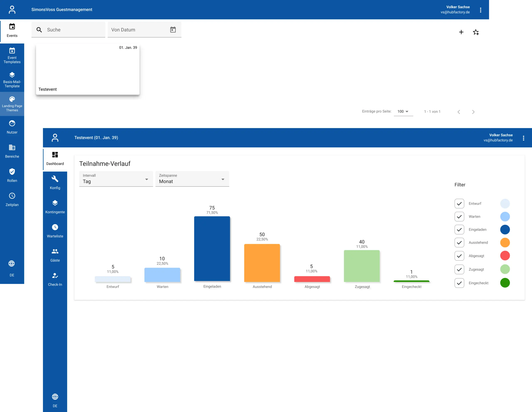Open the Check-In icon in event sidebar
Screen dimensions: 532x412
55,275
